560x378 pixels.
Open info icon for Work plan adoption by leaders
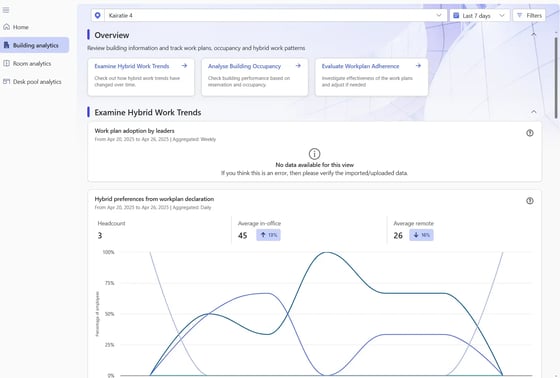coord(530,133)
